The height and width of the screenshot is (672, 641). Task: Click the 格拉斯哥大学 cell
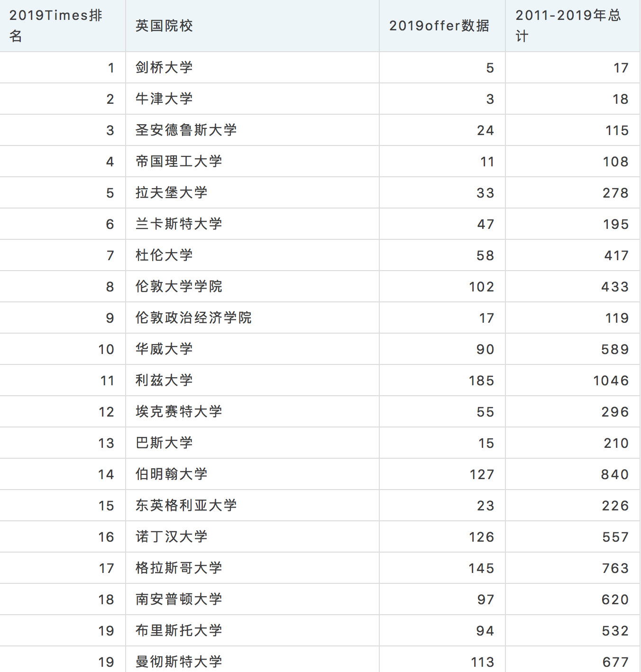click(x=179, y=568)
